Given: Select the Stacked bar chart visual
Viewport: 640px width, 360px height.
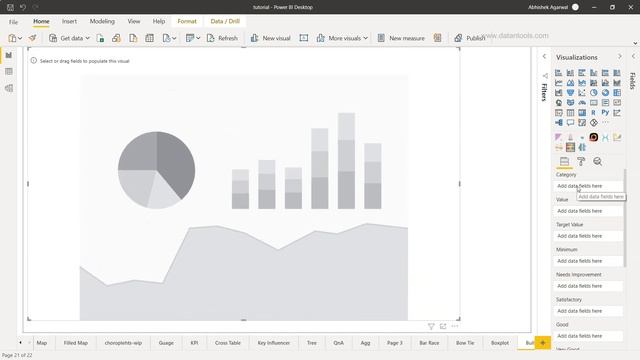Looking at the screenshot, I should [x=558, y=73].
